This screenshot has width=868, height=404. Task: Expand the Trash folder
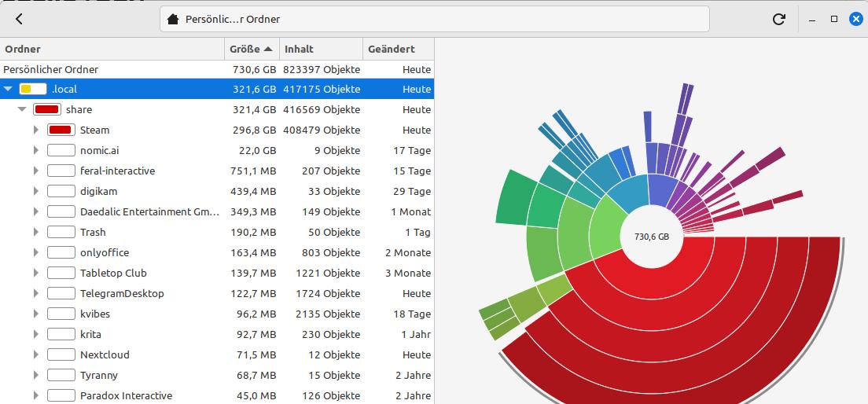[36, 233]
